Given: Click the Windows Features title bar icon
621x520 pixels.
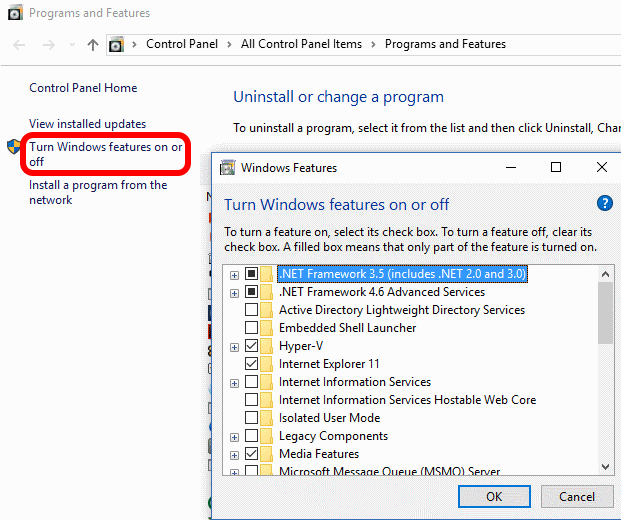Looking at the screenshot, I should click(228, 168).
